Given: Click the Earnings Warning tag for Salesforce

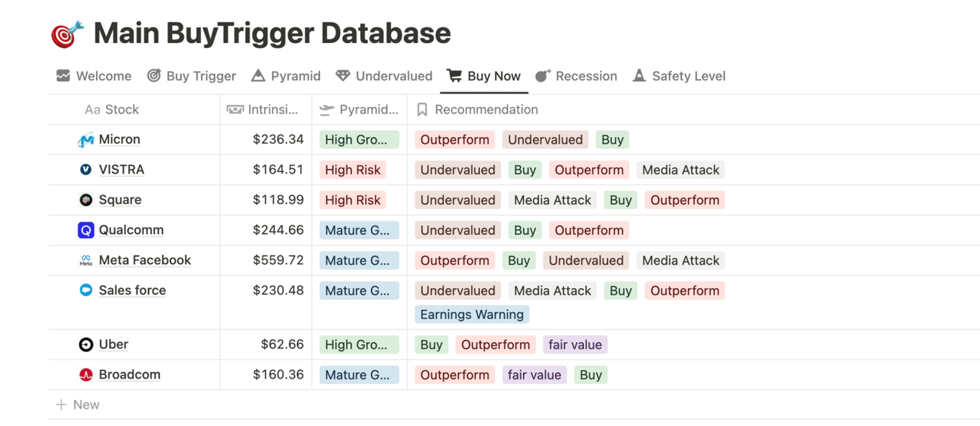Looking at the screenshot, I should [471, 315].
